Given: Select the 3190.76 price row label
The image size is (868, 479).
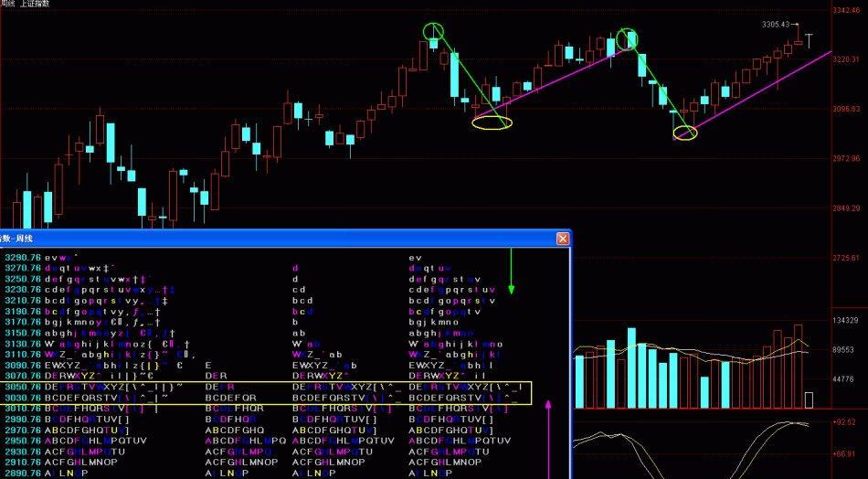Looking at the screenshot, I should click(x=23, y=312).
